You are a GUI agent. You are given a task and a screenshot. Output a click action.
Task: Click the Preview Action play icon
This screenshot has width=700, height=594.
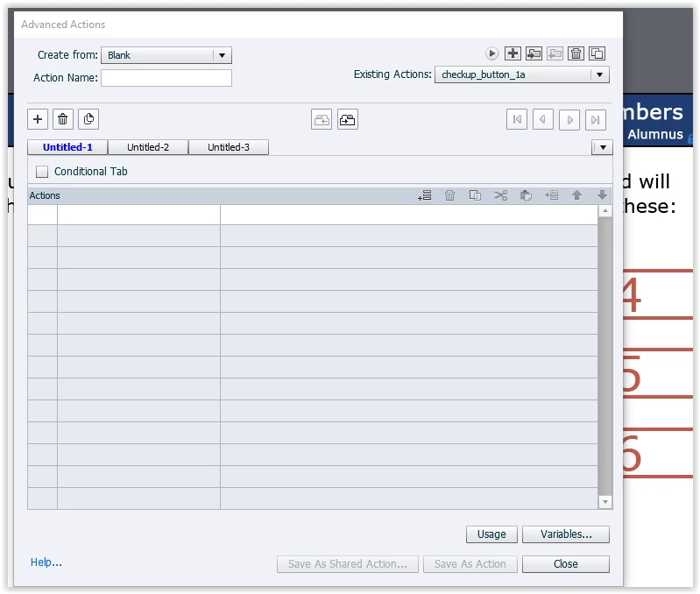coord(491,53)
